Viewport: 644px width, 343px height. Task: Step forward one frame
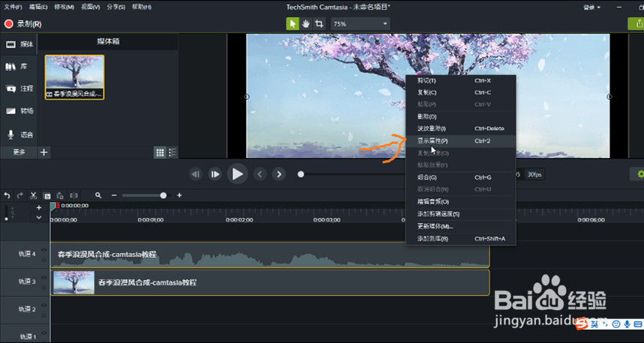coord(215,174)
